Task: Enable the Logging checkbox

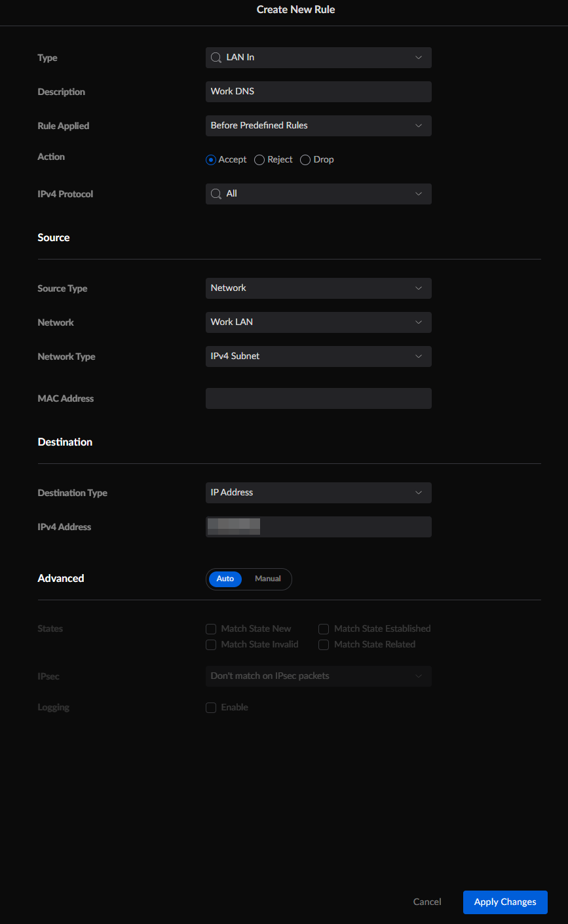Action: coord(211,708)
